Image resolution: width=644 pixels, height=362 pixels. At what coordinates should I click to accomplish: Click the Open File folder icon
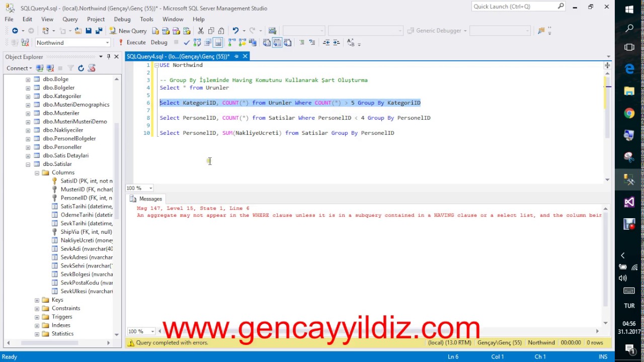pyautogui.click(x=78, y=31)
